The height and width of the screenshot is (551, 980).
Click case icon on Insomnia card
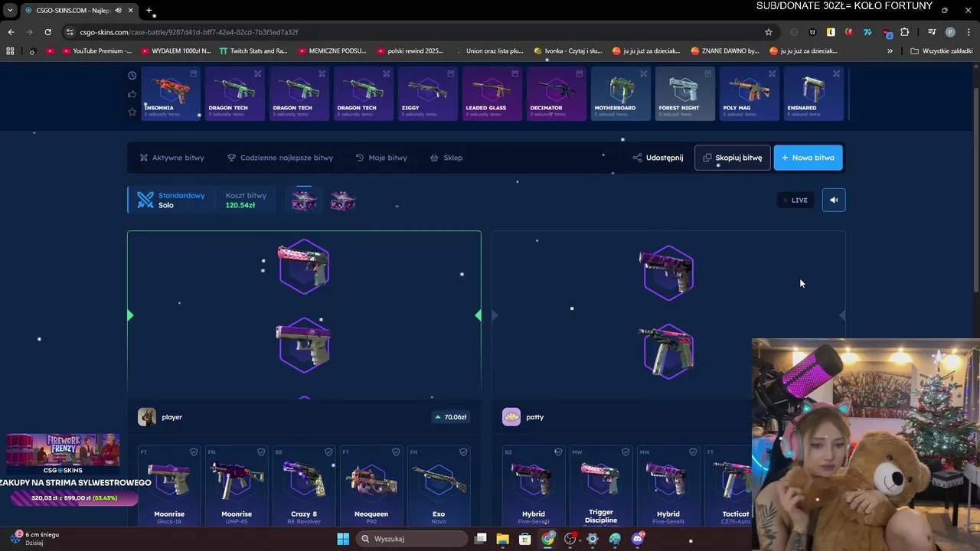(193, 73)
